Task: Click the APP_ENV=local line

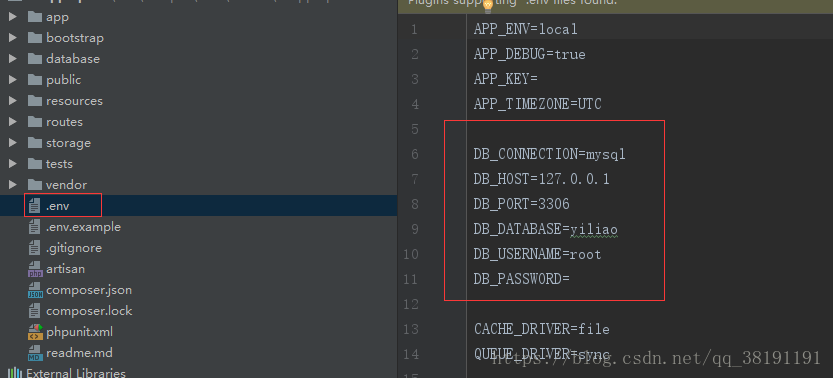Action: [525, 29]
